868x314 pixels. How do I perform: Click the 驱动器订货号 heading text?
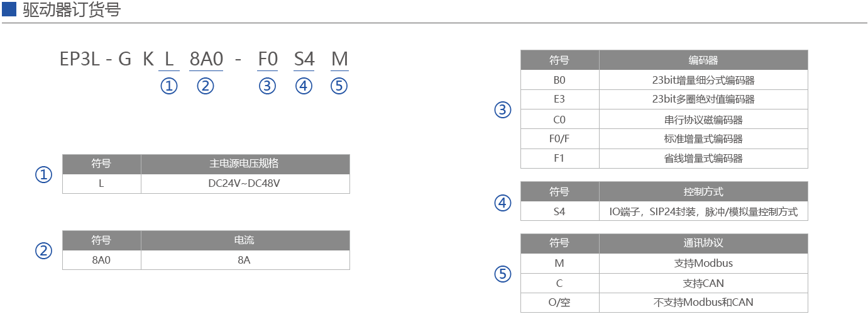click(x=72, y=11)
